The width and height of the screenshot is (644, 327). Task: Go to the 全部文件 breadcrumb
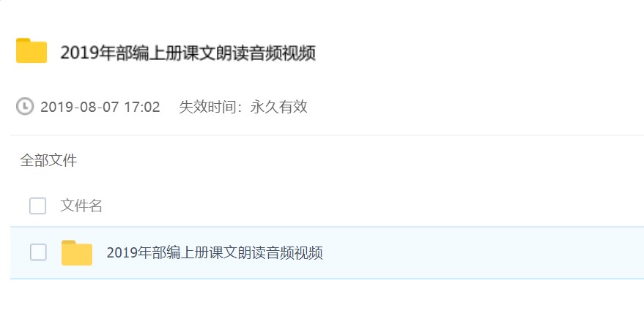(48, 160)
